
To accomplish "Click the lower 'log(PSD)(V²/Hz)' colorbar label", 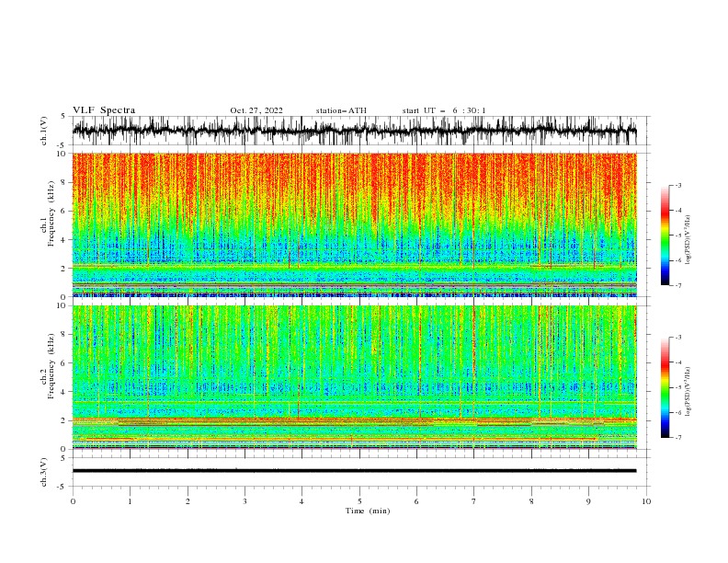I will point(688,392).
